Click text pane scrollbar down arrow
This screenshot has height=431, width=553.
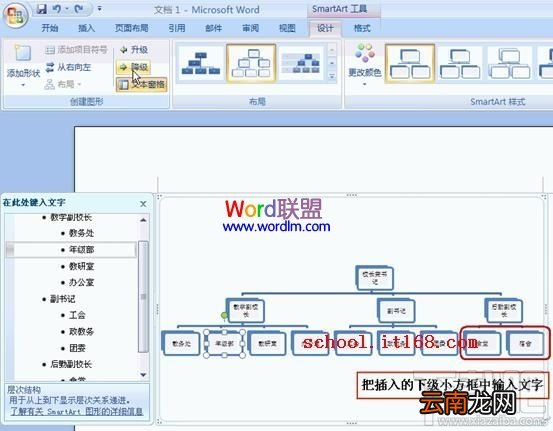143,375
